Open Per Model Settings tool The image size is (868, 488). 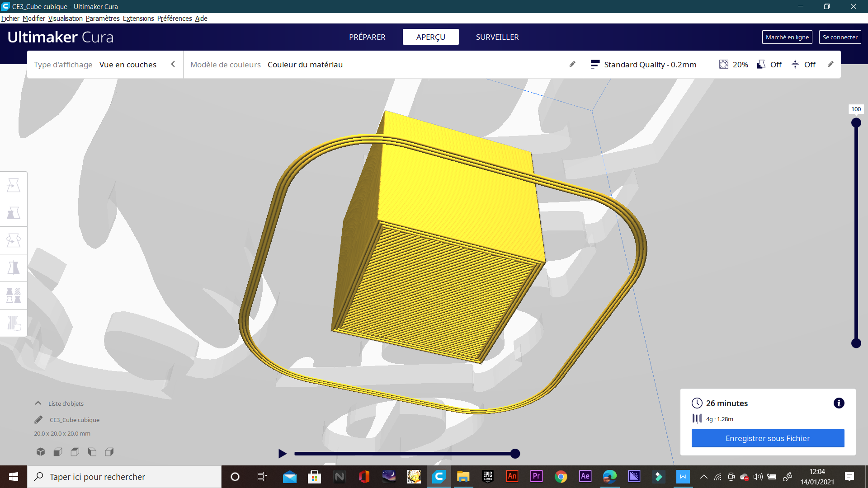[x=14, y=296]
